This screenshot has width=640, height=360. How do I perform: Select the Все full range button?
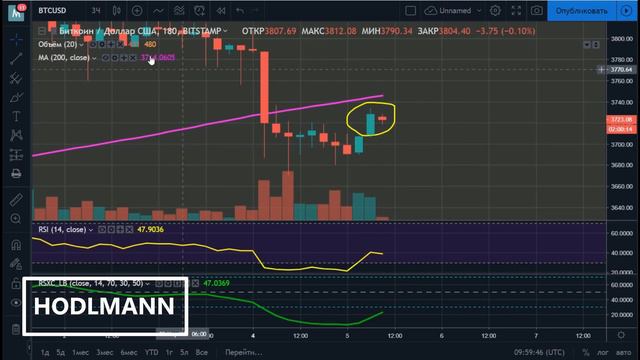(x=202, y=352)
